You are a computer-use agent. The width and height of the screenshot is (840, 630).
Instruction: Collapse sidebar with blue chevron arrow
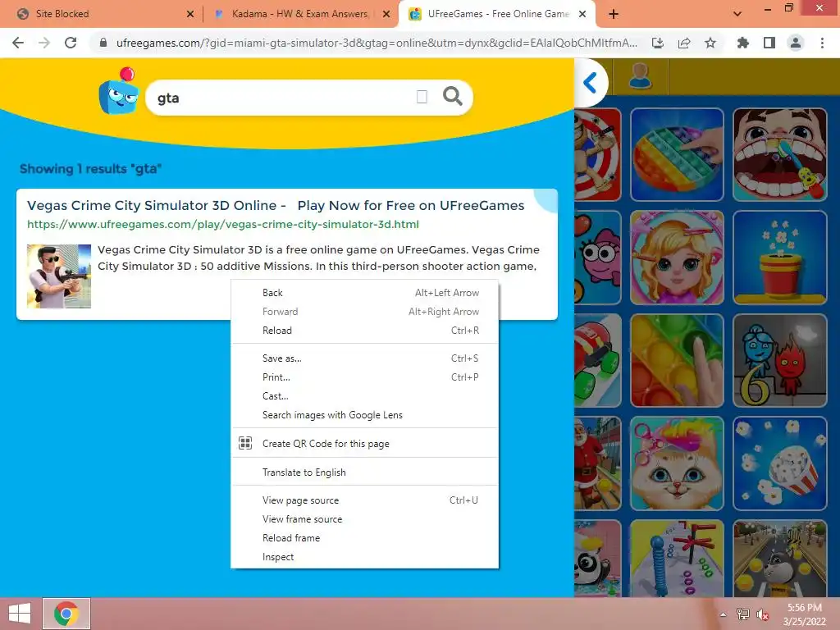click(590, 83)
